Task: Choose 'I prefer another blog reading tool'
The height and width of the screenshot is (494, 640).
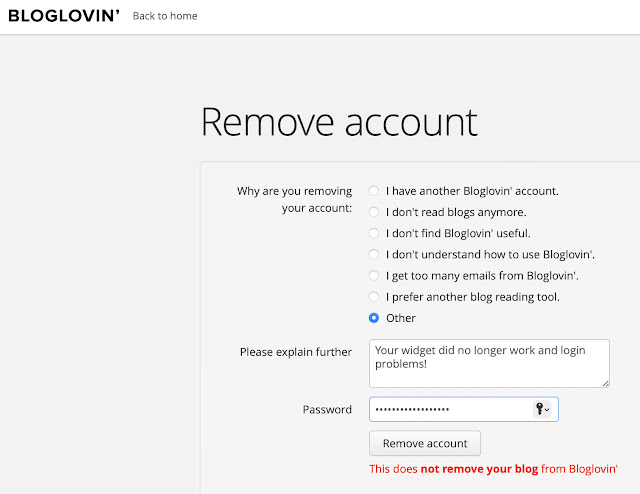Action: coord(373,297)
